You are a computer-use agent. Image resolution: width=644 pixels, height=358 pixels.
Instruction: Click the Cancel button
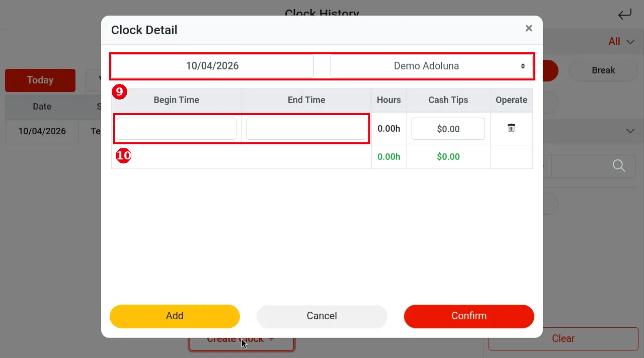point(322,316)
